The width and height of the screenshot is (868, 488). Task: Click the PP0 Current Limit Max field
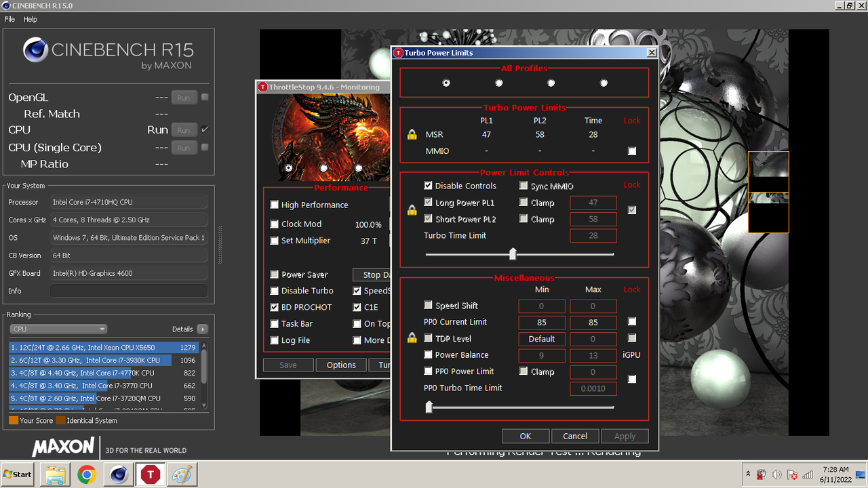[593, 322]
